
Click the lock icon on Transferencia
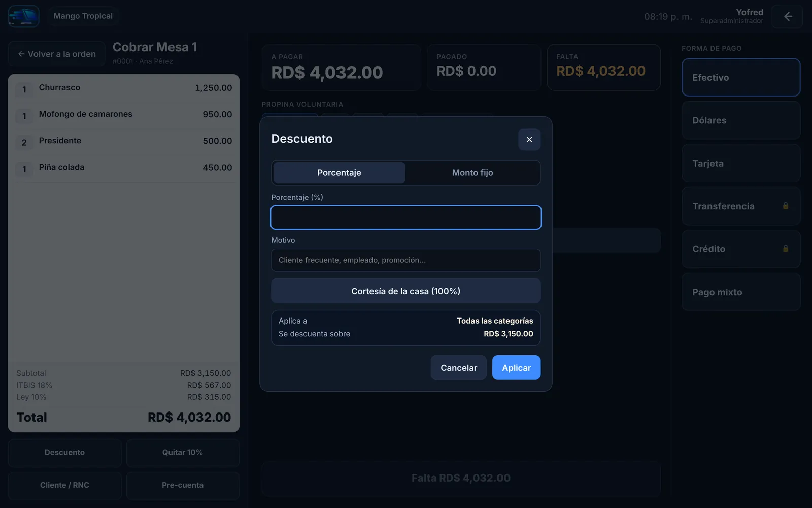786,206
